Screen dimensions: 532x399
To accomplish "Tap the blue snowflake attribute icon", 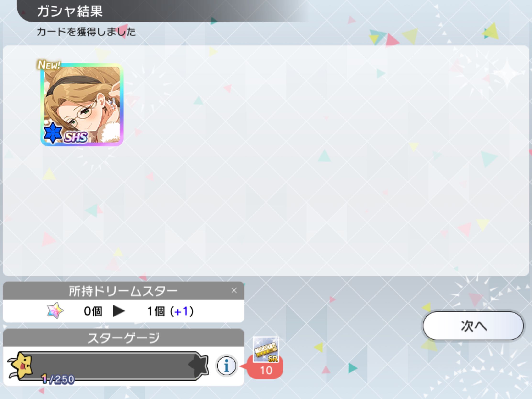I will [53, 133].
